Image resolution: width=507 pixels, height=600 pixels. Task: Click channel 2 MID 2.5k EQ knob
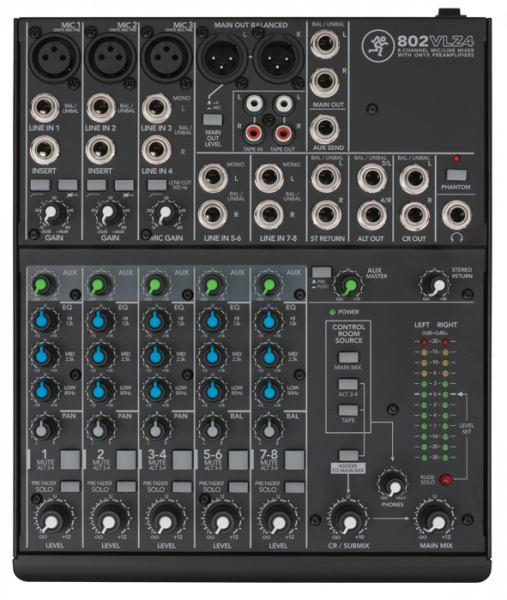point(99,355)
